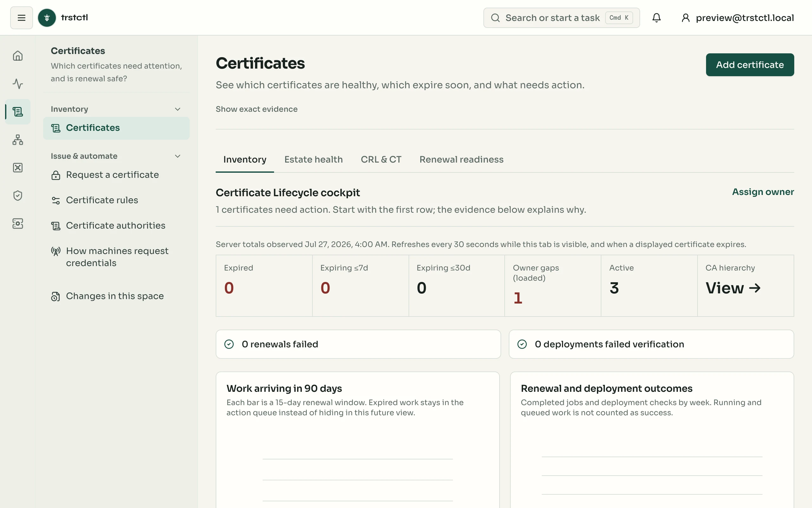Open the CA hierarchy View link

[733, 288]
